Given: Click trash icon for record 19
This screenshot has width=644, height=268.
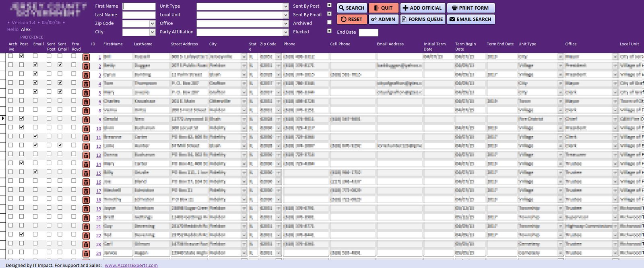Looking at the screenshot, I should coord(86,209).
